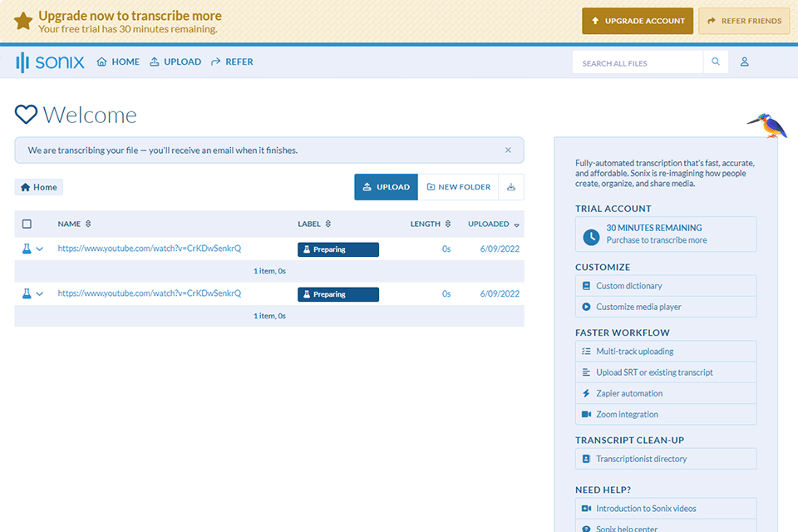Sort files by the Uploaded column
Image resolution: width=798 pixels, height=532 pixels.
pos(494,224)
